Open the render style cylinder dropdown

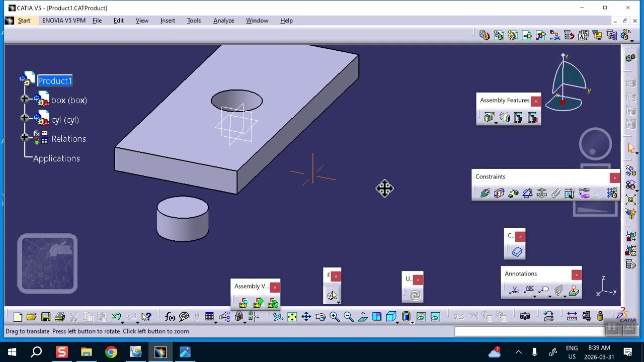tap(413, 322)
